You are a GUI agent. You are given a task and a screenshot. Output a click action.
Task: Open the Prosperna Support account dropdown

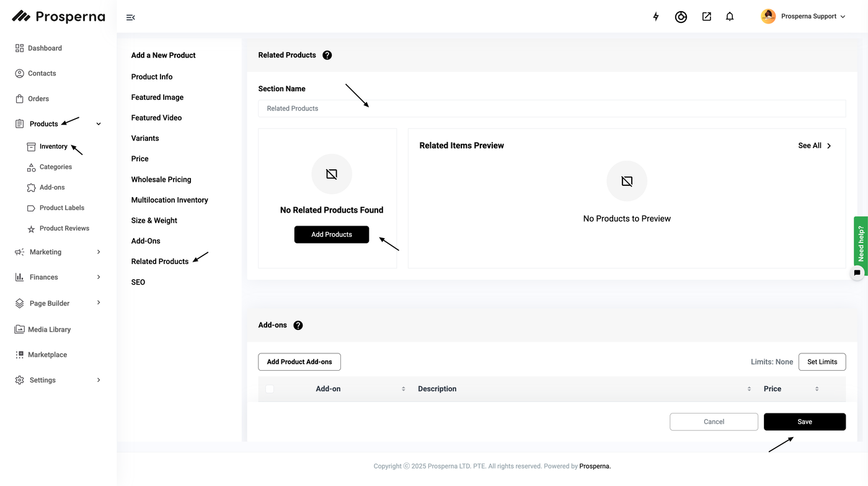[804, 17]
